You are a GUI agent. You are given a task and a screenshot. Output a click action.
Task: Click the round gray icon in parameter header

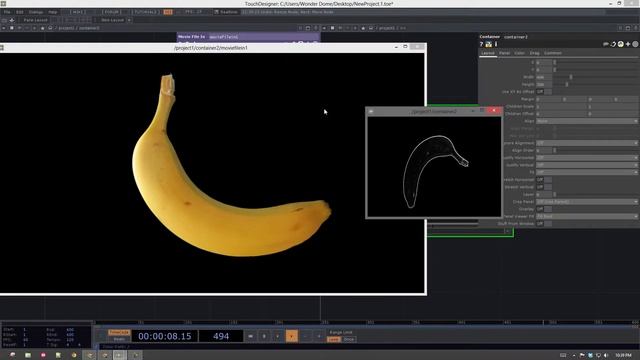click(x=636, y=44)
